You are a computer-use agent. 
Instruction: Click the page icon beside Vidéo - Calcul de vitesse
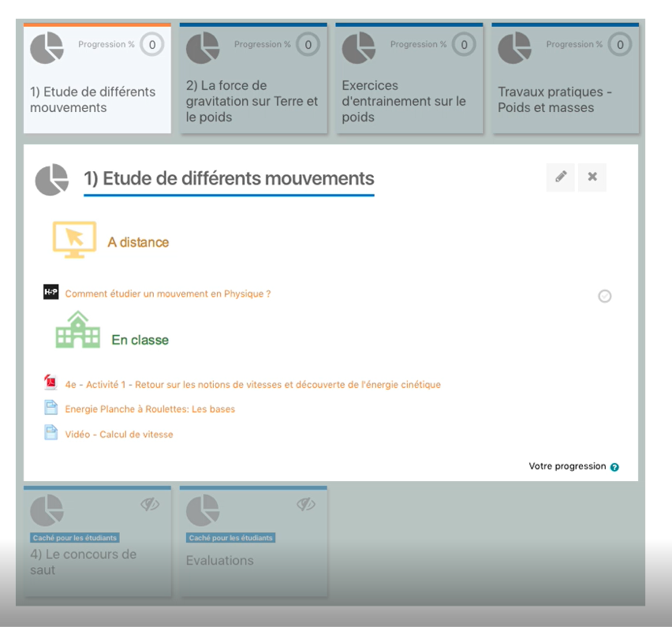(x=51, y=433)
